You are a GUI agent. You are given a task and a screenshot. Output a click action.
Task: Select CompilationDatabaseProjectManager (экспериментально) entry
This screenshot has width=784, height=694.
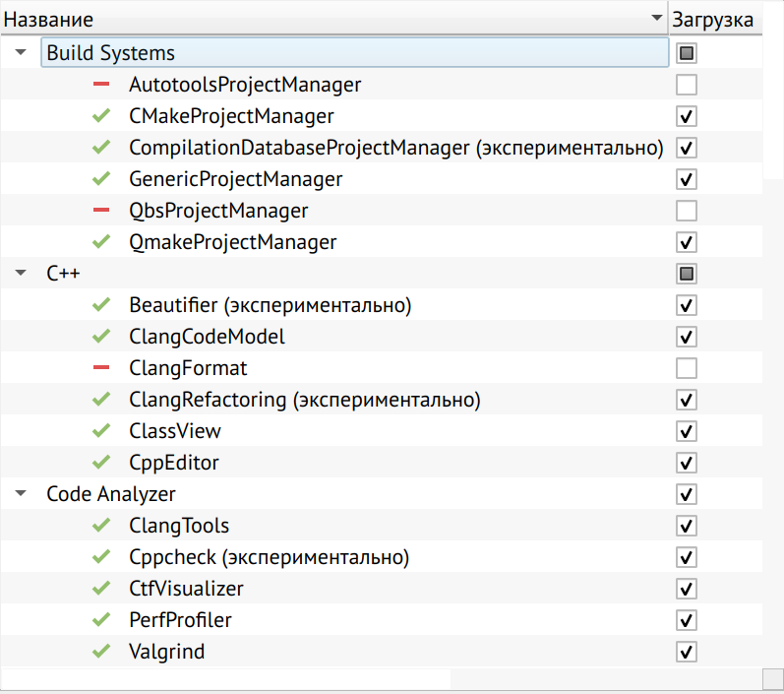[396, 148]
